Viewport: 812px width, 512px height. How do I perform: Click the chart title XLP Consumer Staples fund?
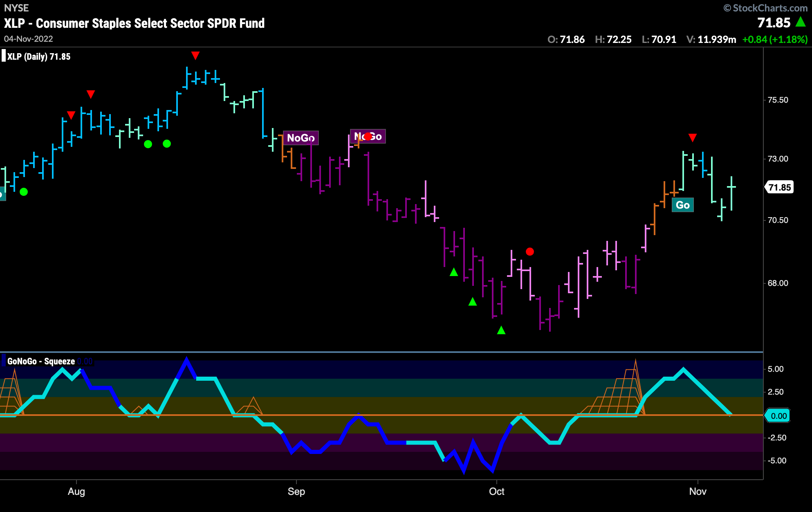tap(134, 23)
